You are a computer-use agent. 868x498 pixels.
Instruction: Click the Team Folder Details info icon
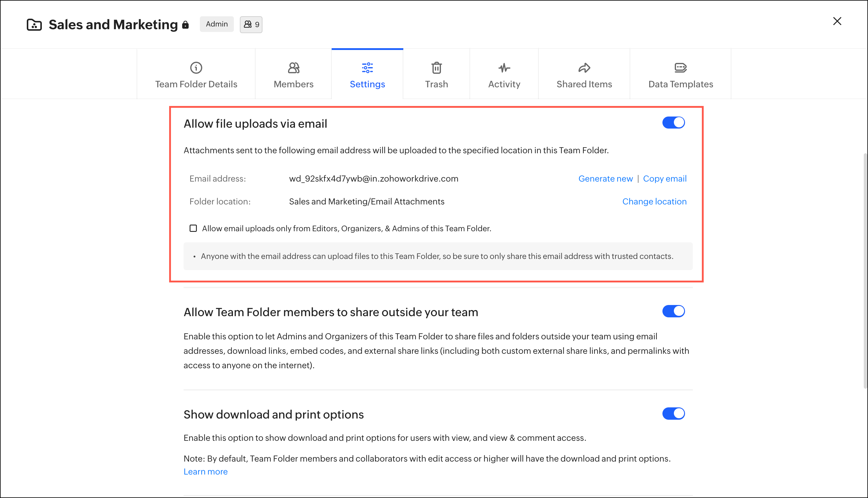tap(196, 68)
